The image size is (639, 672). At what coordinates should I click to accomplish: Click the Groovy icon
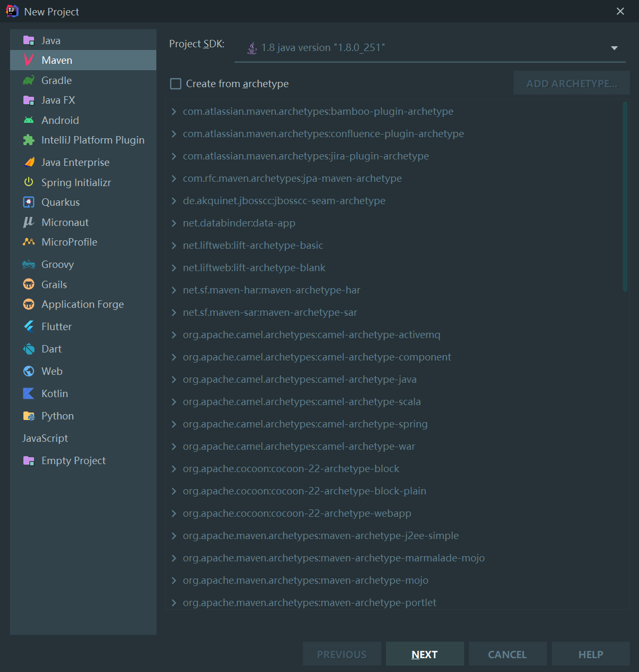pos(29,264)
